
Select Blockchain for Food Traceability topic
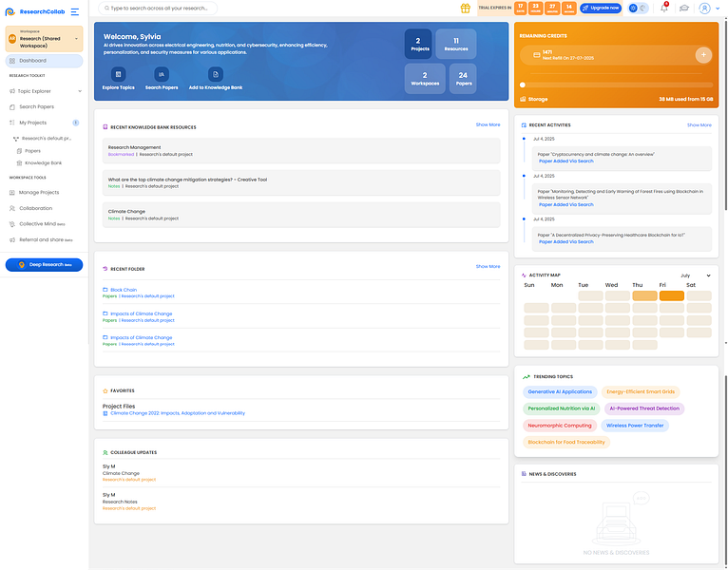coord(566,443)
